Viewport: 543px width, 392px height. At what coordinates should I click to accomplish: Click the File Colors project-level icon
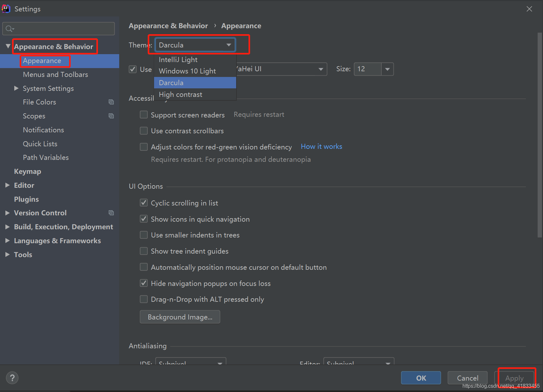click(111, 102)
